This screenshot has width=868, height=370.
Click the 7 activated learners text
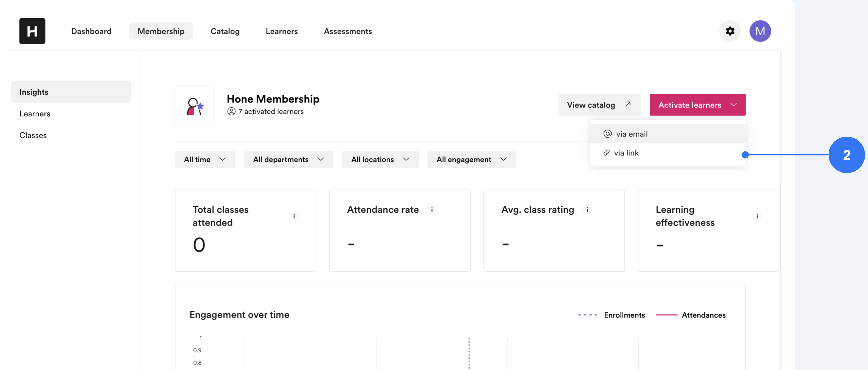(x=271, y=112)
